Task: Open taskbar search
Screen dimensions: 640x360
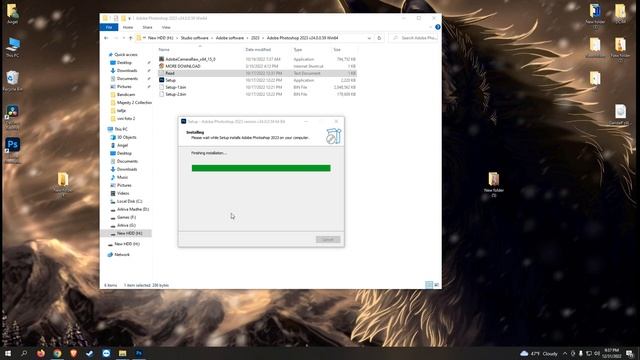Action: (24, 353)
